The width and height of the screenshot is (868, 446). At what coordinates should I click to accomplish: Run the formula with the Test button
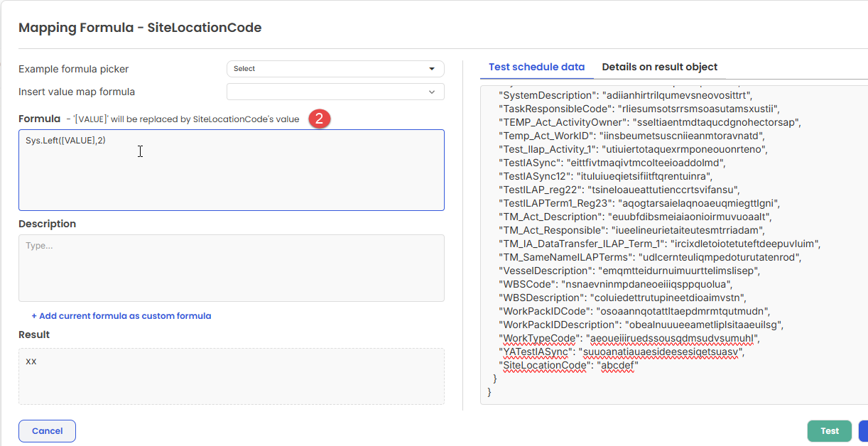coord(830,431)
